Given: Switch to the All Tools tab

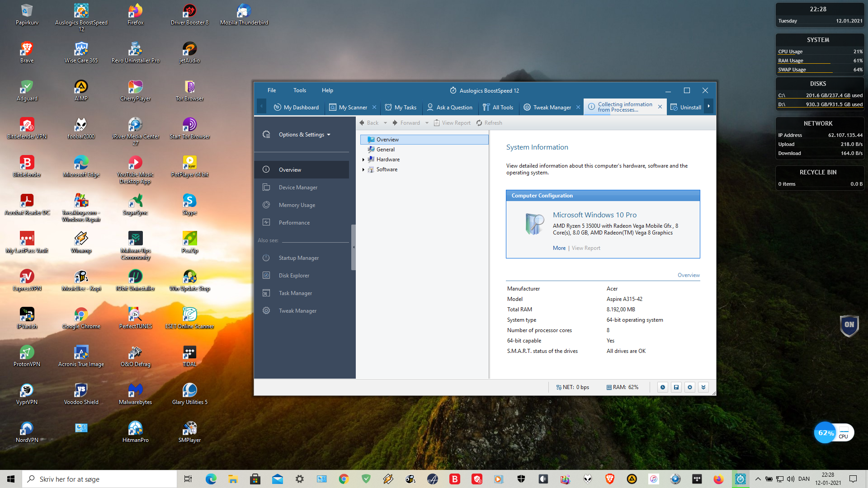Looking at the screenshot, I should point(498,108).
